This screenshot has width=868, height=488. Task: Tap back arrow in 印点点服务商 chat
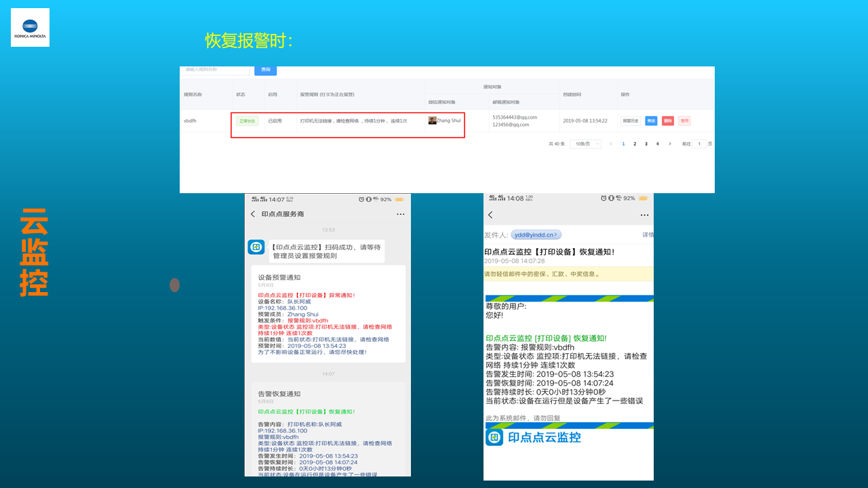click(x=253, y=214)
